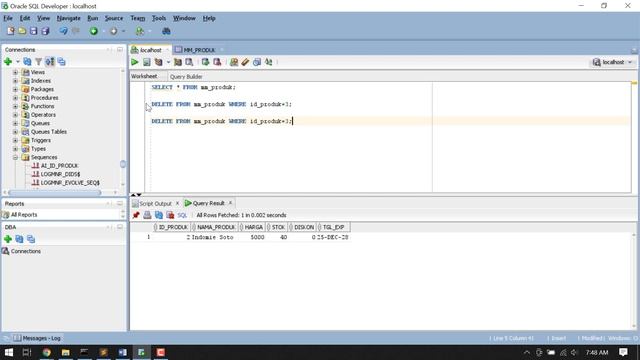Click the Commit icon

[x=205, y=62]
